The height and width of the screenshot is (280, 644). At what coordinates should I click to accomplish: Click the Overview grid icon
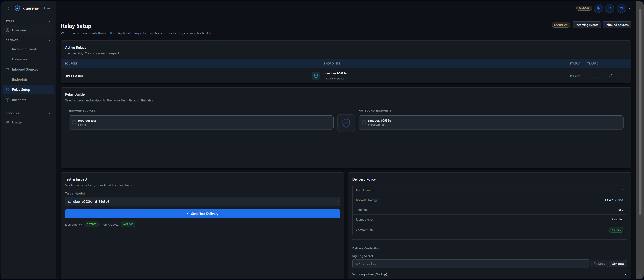pyautogui.click(x=8, y=30)
